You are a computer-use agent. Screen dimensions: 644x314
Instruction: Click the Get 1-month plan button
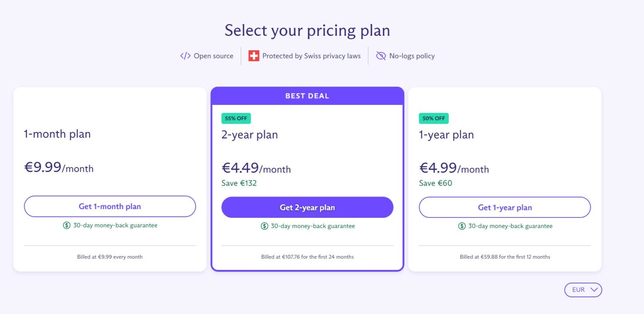110,207
